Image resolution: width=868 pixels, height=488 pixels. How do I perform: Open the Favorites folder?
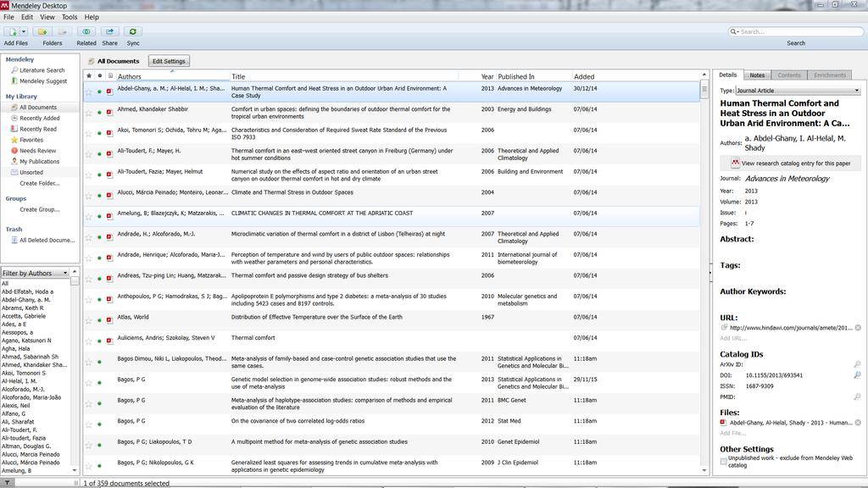coord(31,140)
